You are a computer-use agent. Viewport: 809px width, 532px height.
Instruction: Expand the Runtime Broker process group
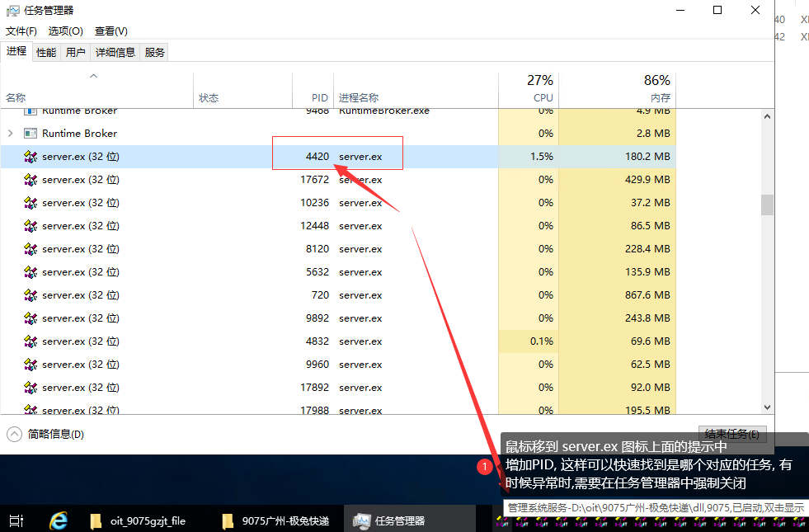[11, 134]
